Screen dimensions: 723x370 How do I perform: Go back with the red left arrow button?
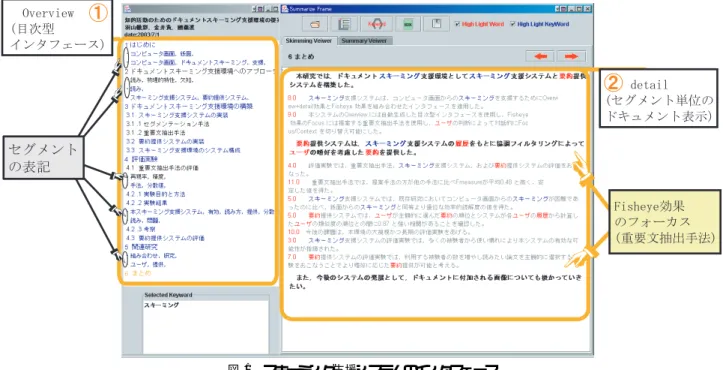(539, 56)
